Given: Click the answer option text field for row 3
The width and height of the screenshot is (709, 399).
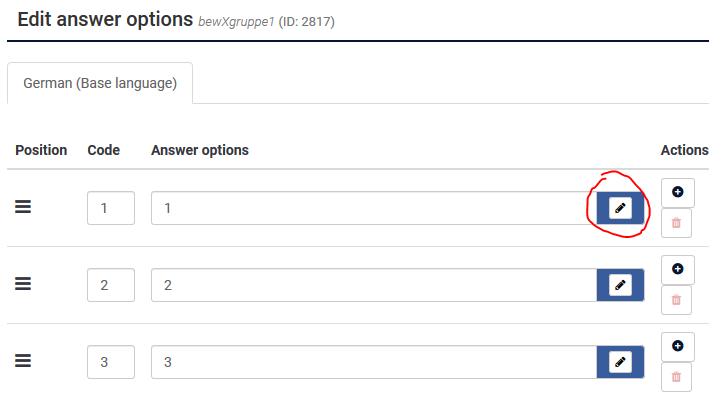Looking at the screenshot, I should [374, 362].
